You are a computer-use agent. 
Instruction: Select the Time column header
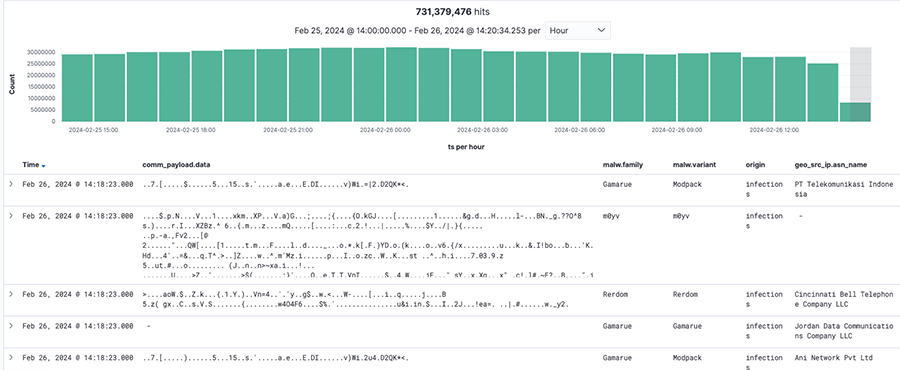tap(30, 165)
